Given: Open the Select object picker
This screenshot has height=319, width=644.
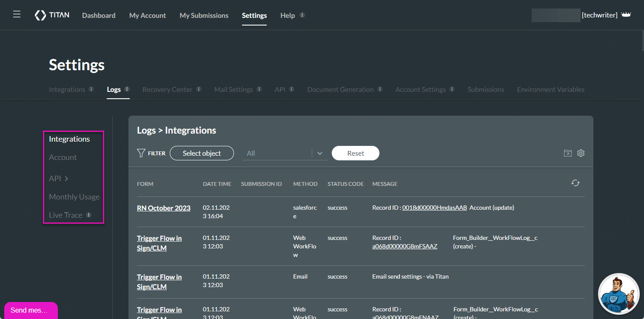Looking at the screenshot, I should [202, 153].
